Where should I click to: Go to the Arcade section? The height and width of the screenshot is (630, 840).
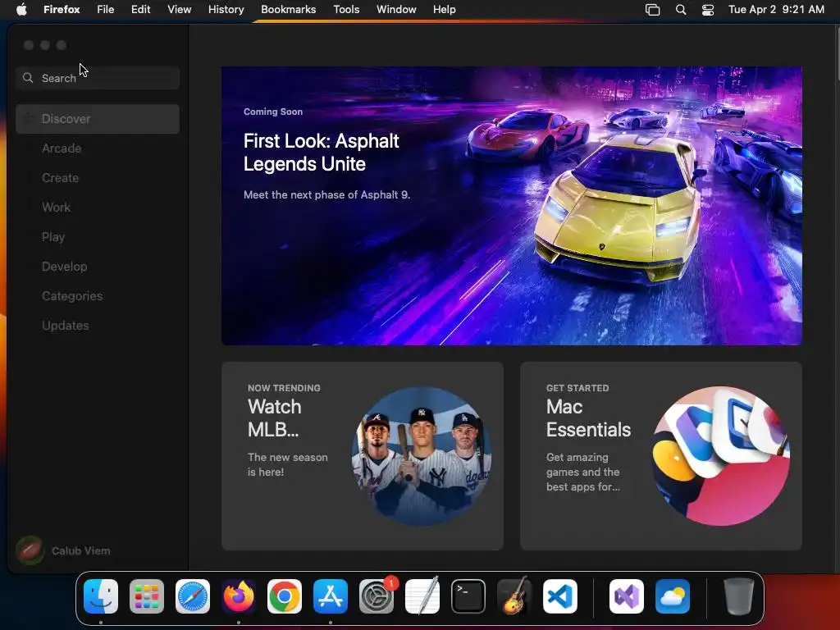98,148
